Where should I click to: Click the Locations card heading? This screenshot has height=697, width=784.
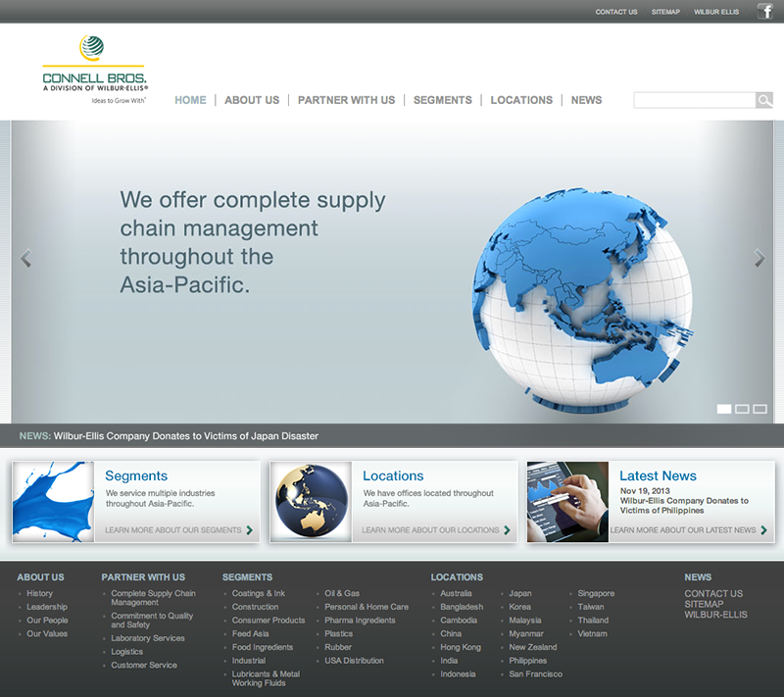pos(393,475)
